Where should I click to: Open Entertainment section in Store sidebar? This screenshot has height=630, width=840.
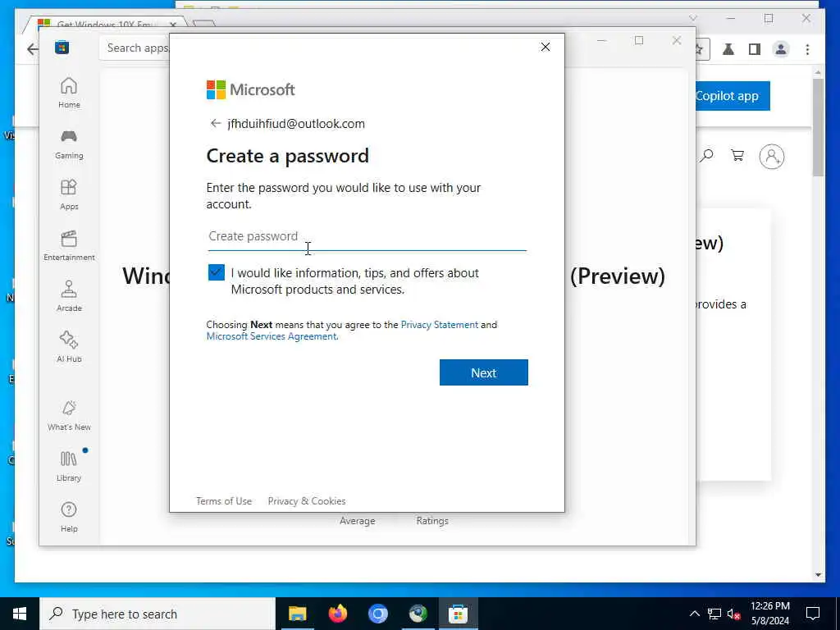(x=69, y=245)
